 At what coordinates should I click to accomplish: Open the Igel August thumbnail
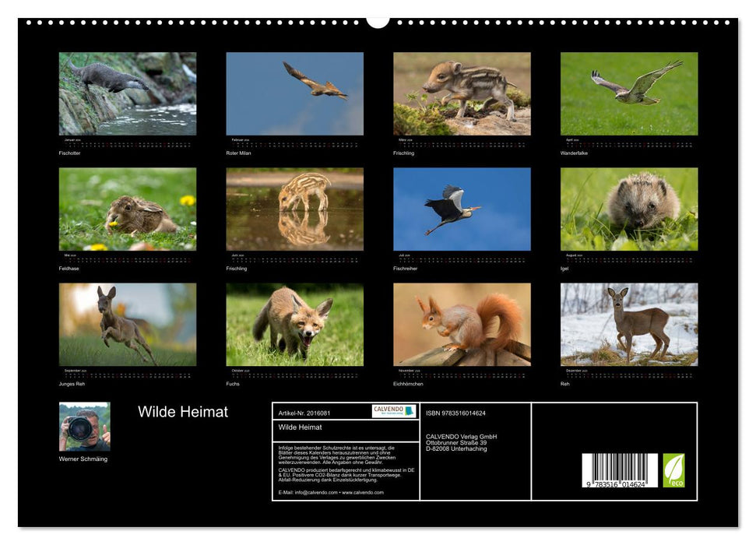[x=629, y=209]
